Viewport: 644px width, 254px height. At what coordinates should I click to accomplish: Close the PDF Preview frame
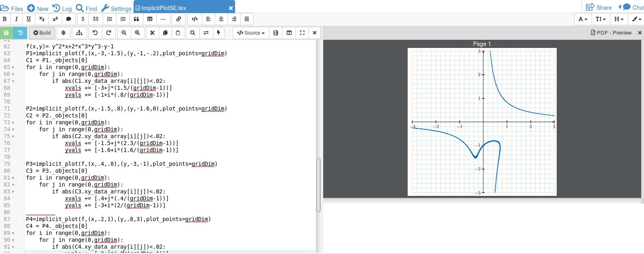click(640, 33)
